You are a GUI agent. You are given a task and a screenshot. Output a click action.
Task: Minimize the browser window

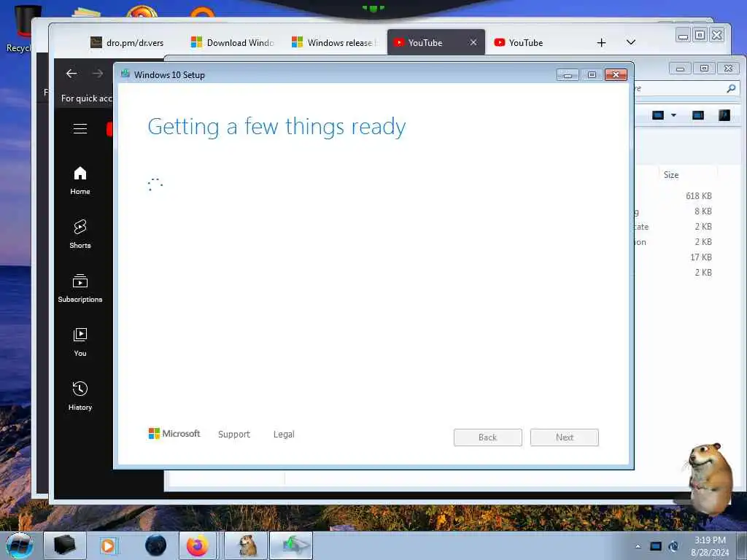(683, 35)
